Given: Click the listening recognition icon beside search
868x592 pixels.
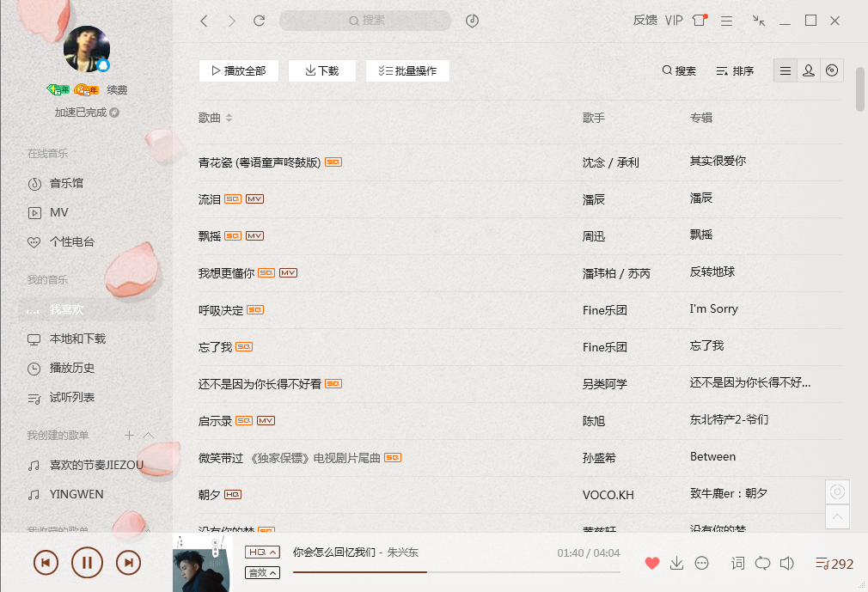Looking at the screenshot, I should tap(472, 21).
